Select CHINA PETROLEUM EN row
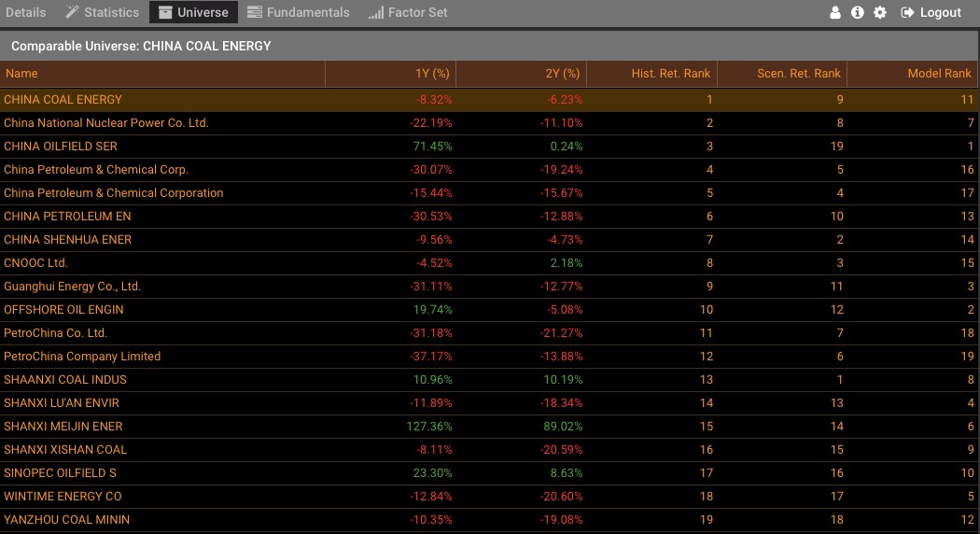This screenshot has width=980, height=534. tap(490, 217)
